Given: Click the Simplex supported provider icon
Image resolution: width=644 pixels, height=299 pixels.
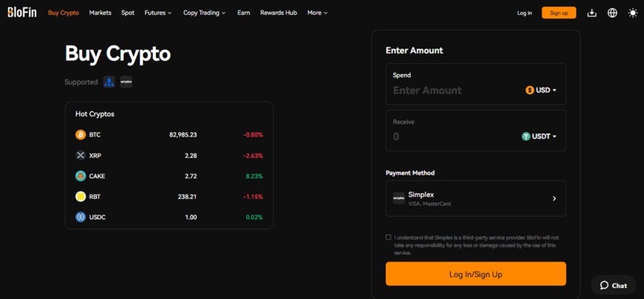Looking at the screenshot, I should click(x=126, y=82).
